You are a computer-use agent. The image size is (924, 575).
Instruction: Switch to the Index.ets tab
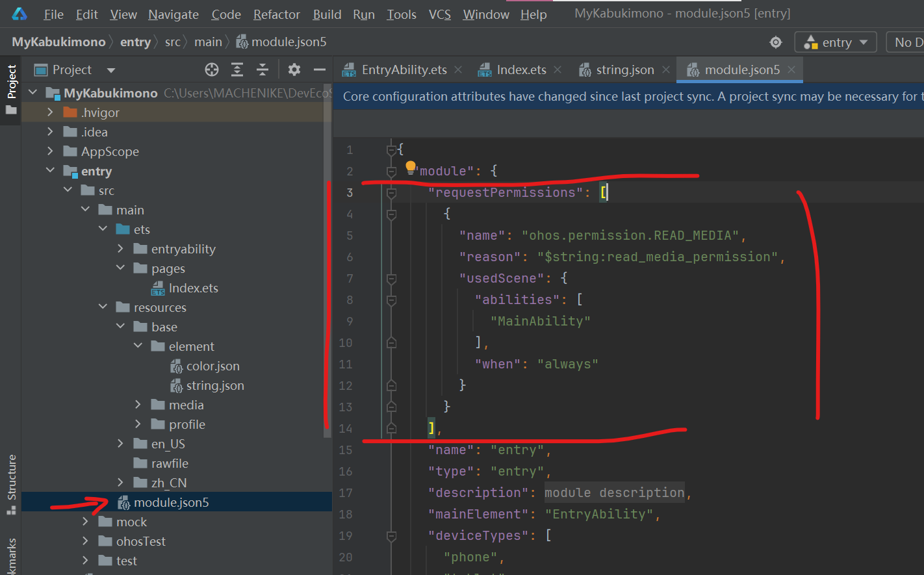(x=513, y=70)
